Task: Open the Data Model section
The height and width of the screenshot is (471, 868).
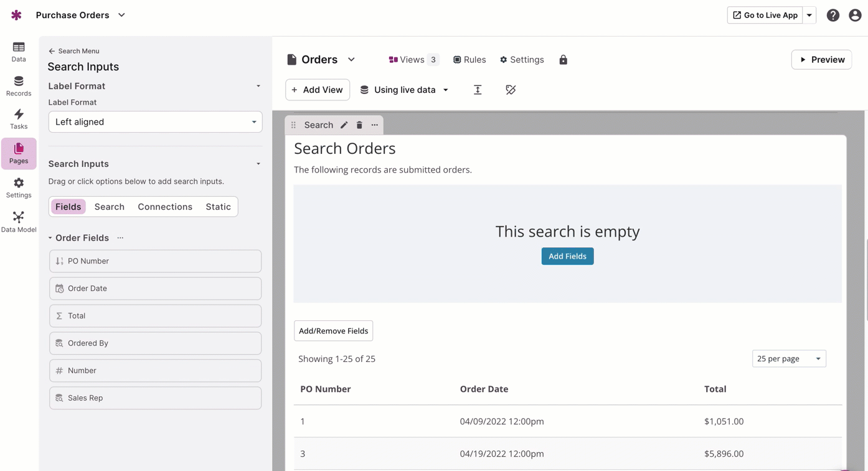Action: tap(19, 222)
